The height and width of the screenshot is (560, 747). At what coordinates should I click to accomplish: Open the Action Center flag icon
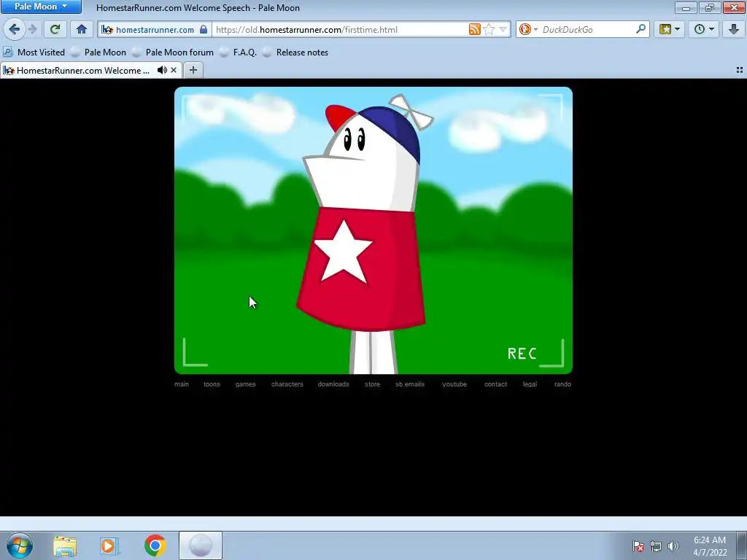638,546
